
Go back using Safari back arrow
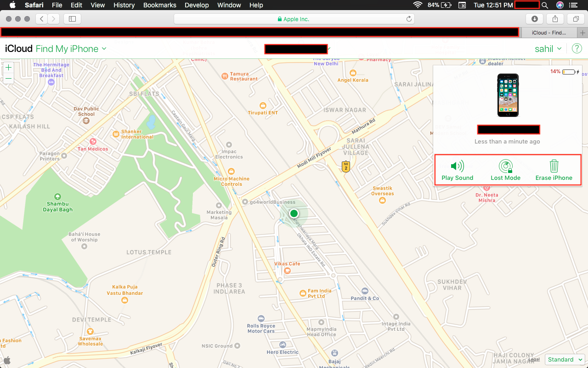point(42,19)
